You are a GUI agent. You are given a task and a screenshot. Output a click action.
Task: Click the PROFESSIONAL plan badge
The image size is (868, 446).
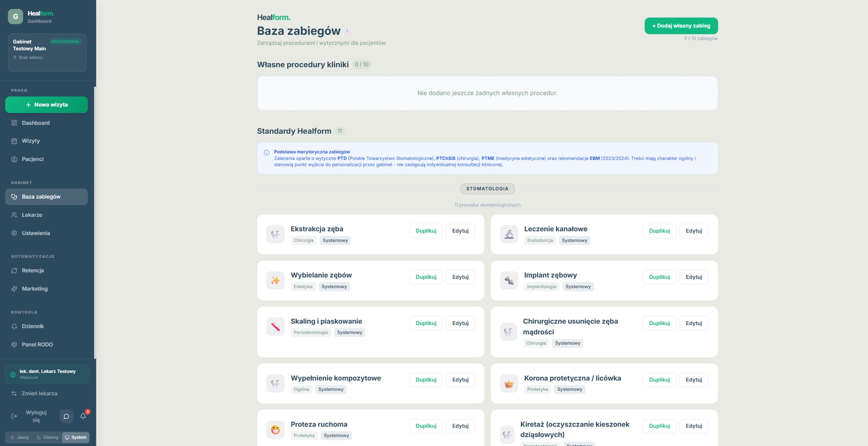click(x=65, y=42)
